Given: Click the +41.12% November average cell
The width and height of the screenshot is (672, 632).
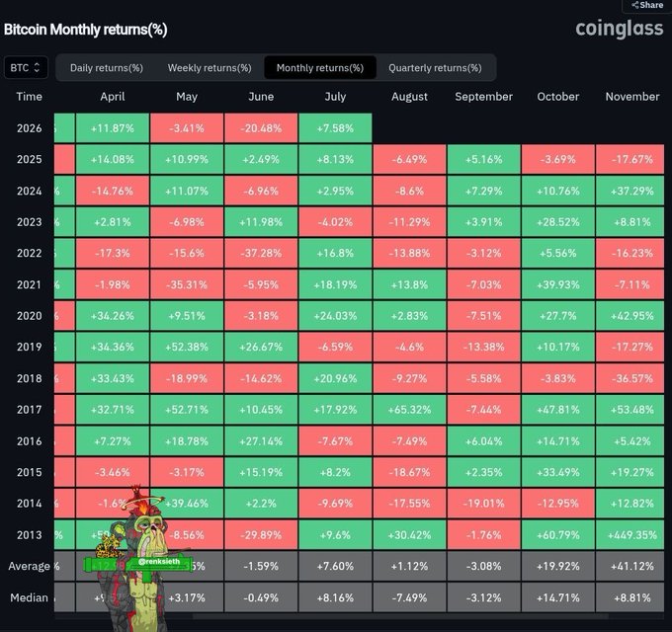Looking at the screenshot, I should 630,566.
